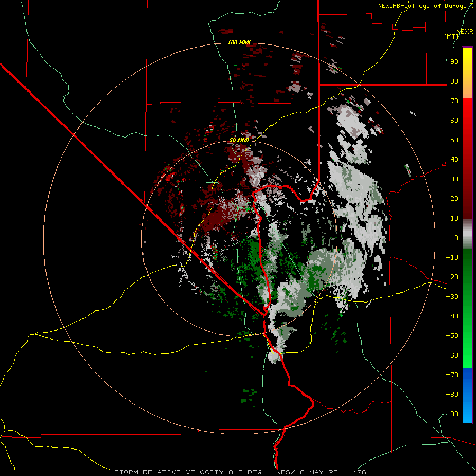This screenshot has width=476, height=476.
Task: Click the 100 NMI range ring label
Action: click(x=239, y=42)
